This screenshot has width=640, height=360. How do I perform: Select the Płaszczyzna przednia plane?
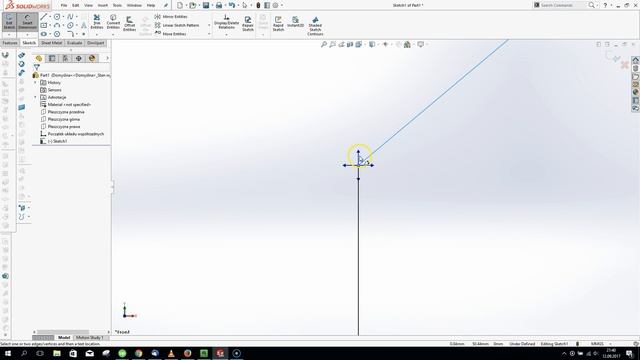point(62,112)
